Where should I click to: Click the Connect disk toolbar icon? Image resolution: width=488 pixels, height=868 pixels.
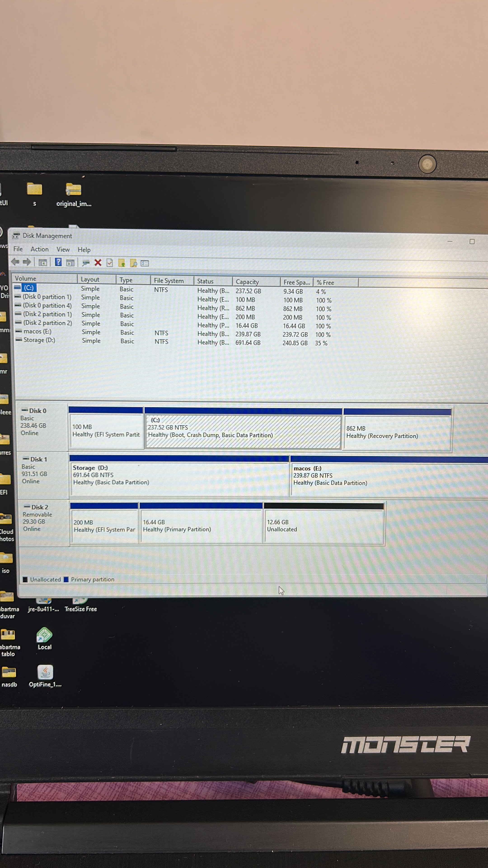(86, 263)
